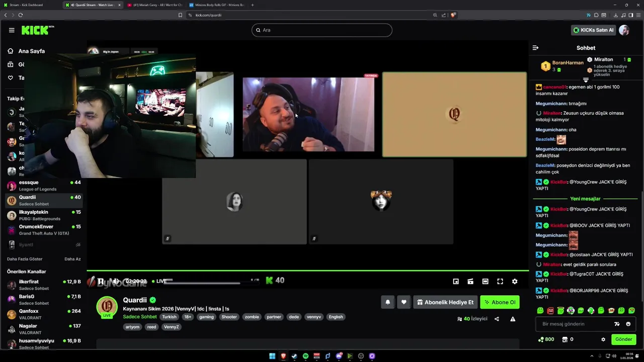Click Abonelik Hediye Et gift button
This screenshot has width=644, height=362.
point(445,302)
